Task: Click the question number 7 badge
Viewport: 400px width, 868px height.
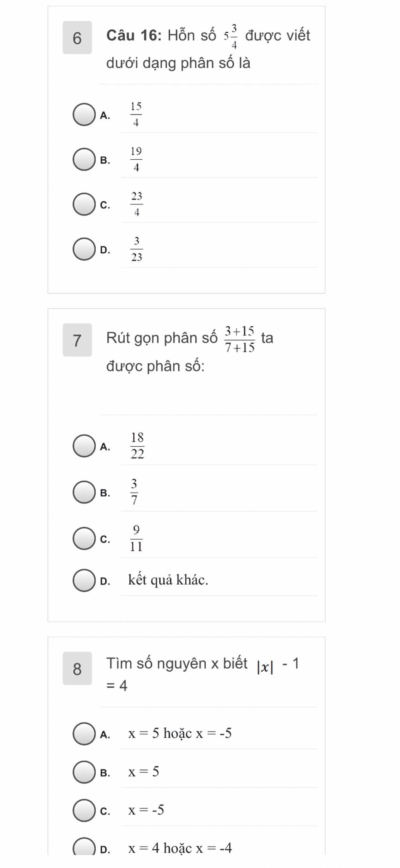Action: (x=77, y=340)
